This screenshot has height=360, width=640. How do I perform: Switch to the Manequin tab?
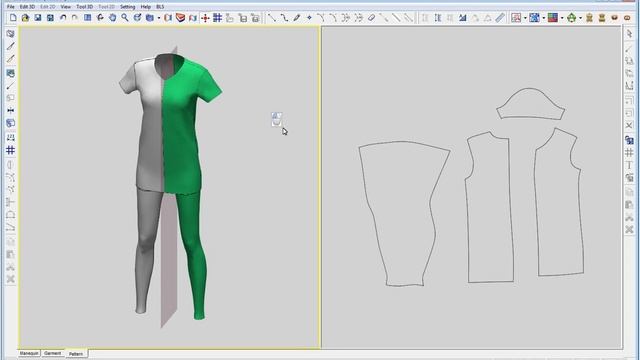29,353
